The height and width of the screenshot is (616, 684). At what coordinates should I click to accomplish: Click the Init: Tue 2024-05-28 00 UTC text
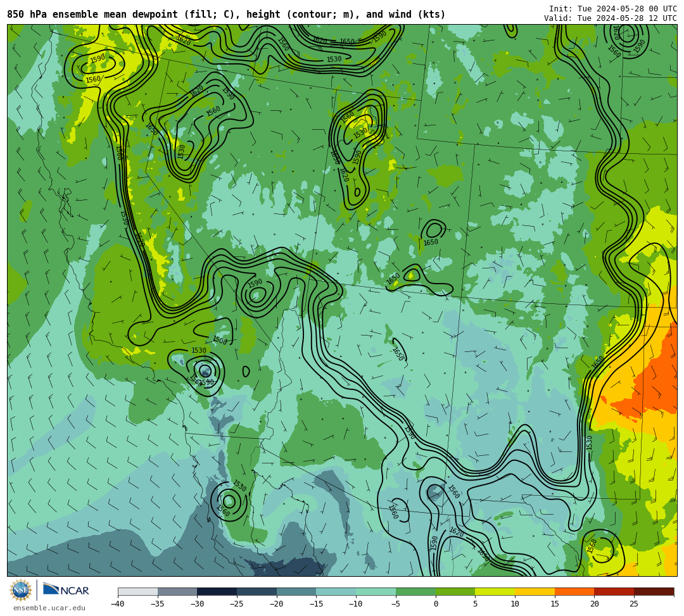click(x=613, y=9)
